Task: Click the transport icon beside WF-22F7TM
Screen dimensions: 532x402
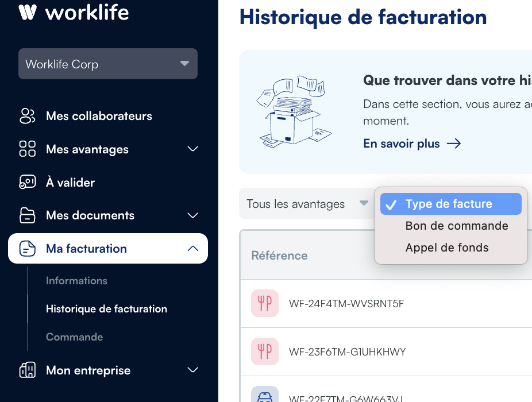Action: [264, 396]
